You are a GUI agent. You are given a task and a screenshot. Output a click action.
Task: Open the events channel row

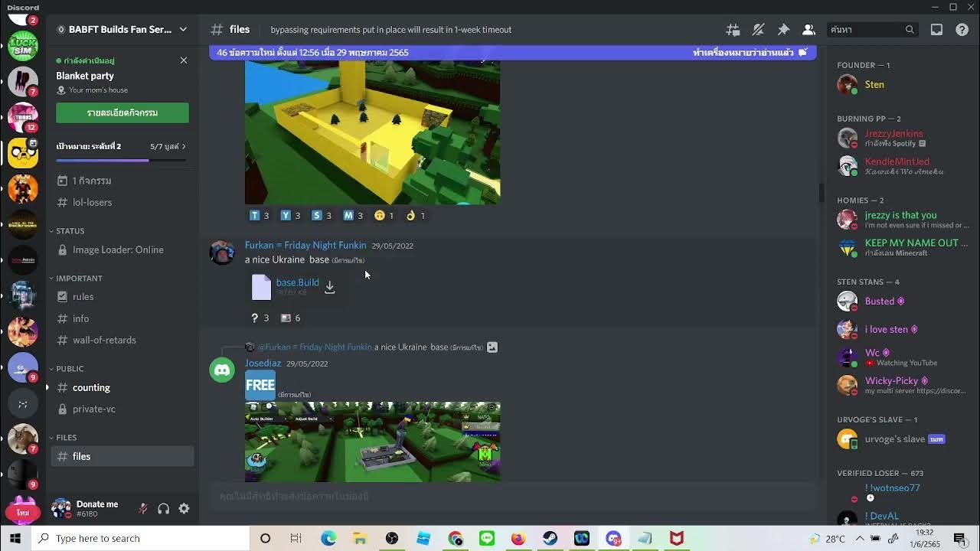point(122,181)
